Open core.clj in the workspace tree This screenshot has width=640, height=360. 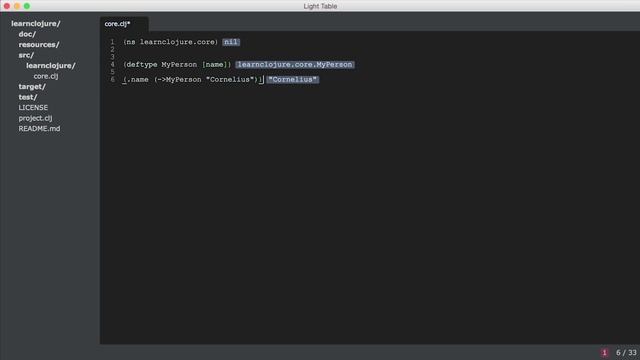(x=46, y=76)
